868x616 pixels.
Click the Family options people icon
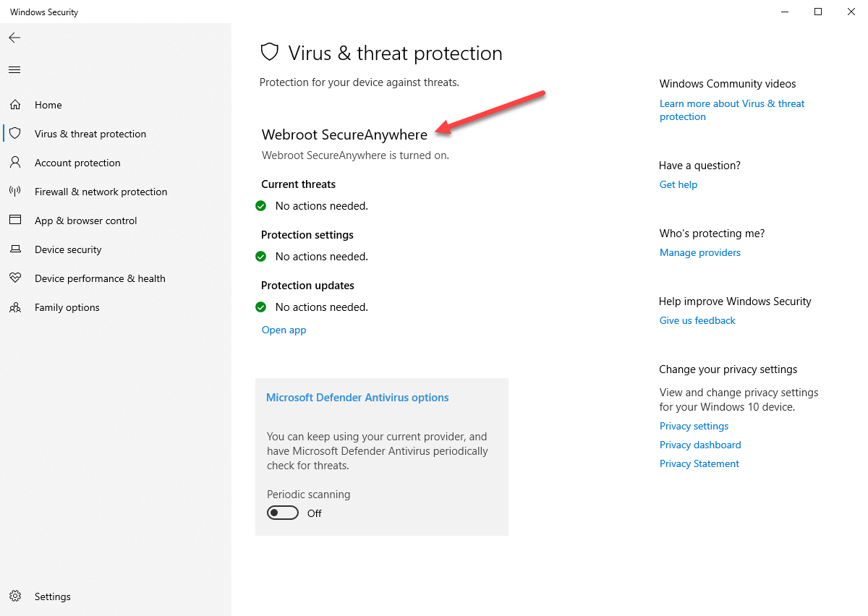pos(15,307)
